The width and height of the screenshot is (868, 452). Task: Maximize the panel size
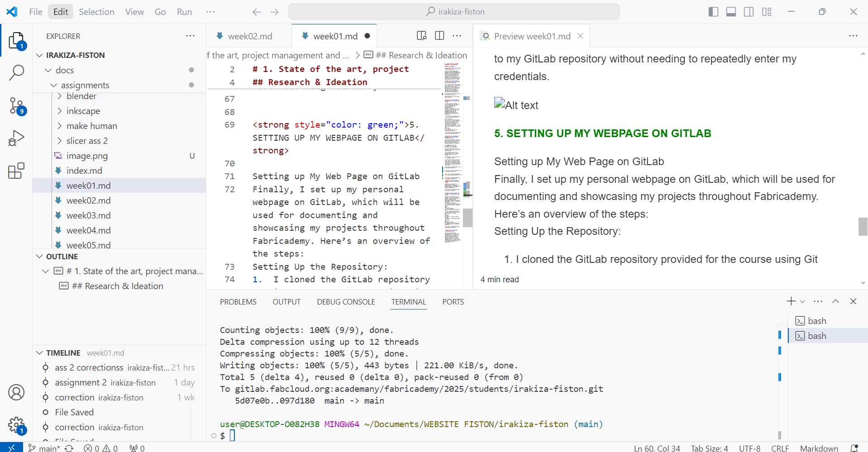coord(835,301)
